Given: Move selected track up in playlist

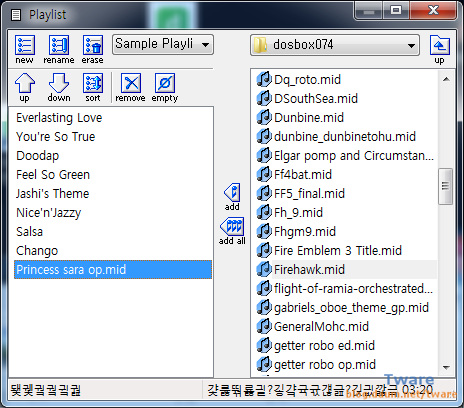Looking at the screenshot, I should click(25, 88).
